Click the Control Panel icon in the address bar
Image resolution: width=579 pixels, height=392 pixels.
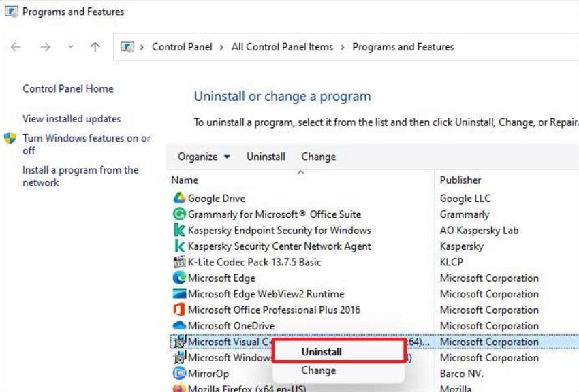click(x=126, y=47)
